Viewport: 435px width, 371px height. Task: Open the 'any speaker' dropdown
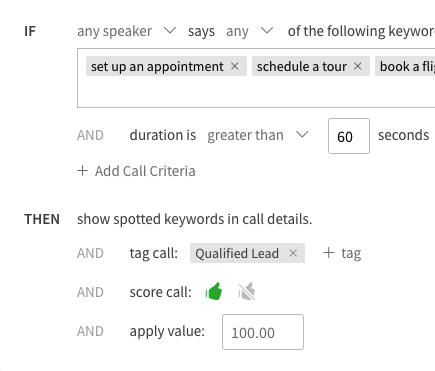click(x=127, y=31)
